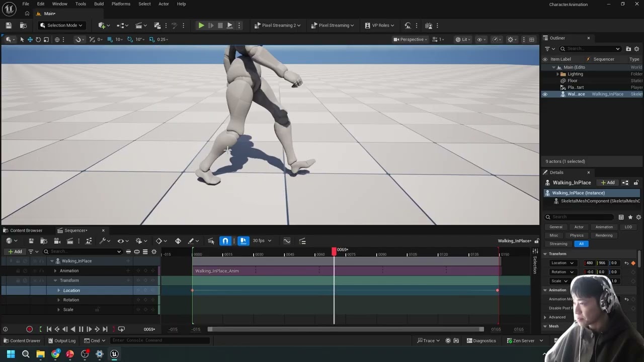Jump to the Sequencer start with go-to-start button
This screenshot has width=644, height=362.
pyautogui.click(x=49, y=329)
